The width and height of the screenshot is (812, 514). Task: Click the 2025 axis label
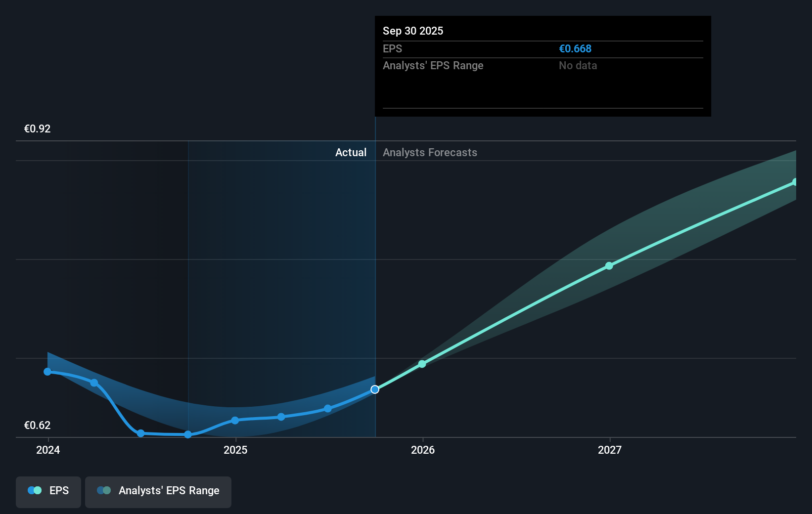click(x=235, y=450)
